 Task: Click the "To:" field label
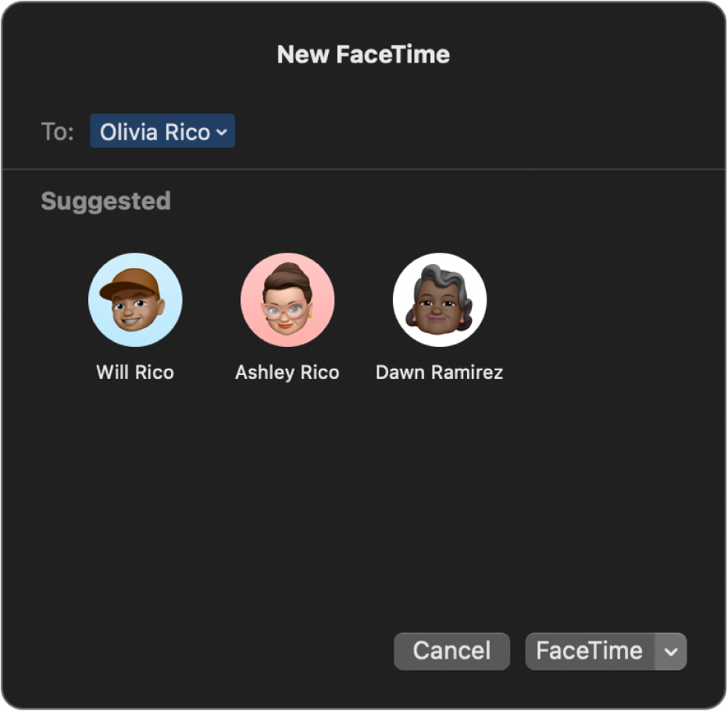[57, 132]
